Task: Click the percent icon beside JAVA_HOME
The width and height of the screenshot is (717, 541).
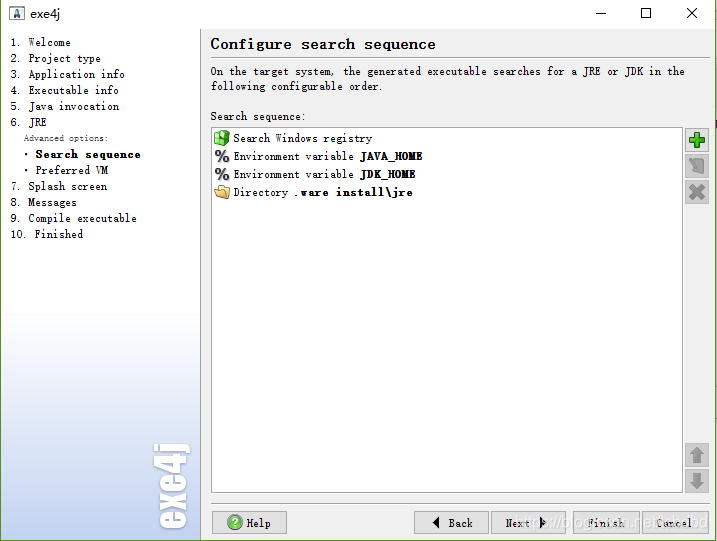Action: tap(222, 156)
